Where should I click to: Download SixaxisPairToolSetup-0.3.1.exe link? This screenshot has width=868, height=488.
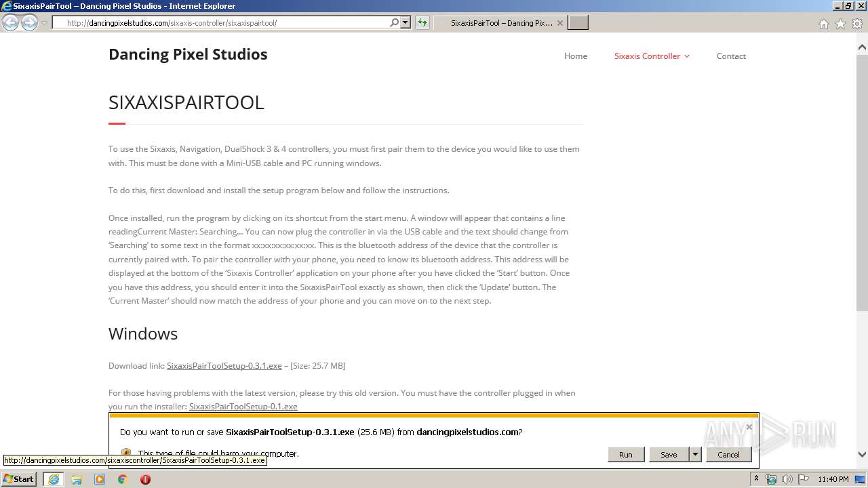click(x=224, y=365)
